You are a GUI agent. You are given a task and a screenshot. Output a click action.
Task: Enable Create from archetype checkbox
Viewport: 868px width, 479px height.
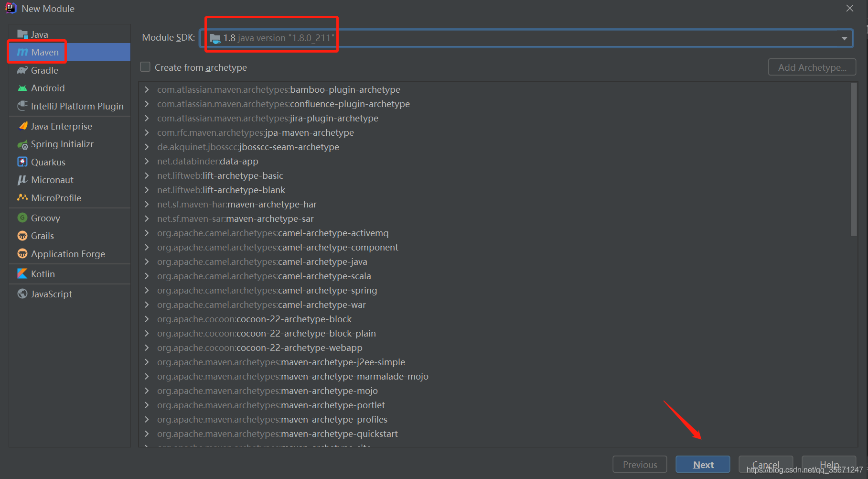click(x=145, y=67)
